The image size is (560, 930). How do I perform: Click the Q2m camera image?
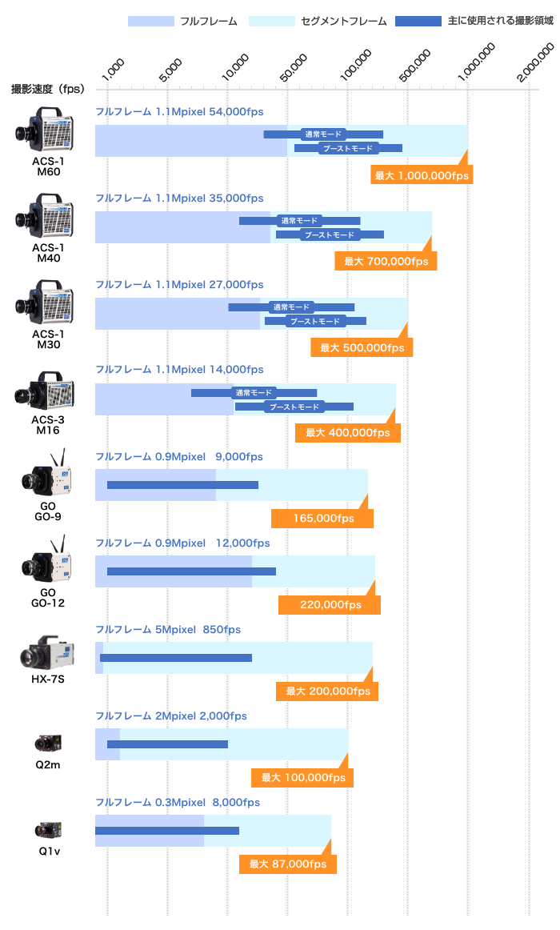coord(48,744)
